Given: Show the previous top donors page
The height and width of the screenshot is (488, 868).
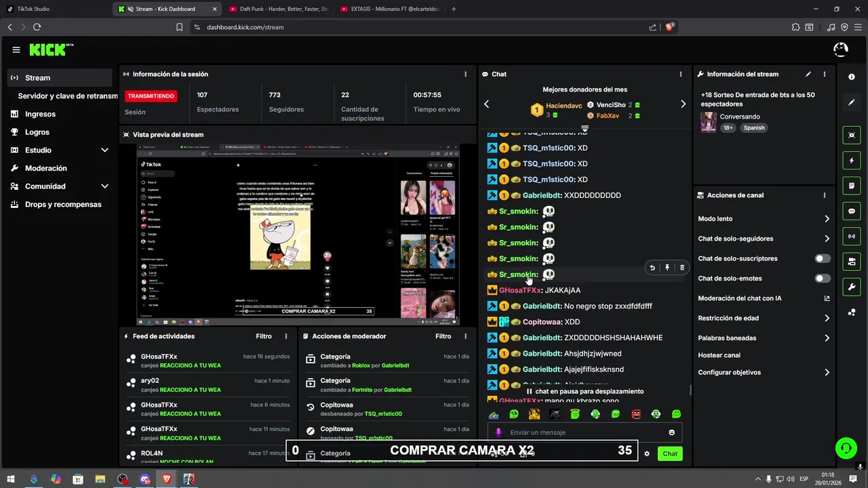Looking at the screenshot, I should point(486,104).
